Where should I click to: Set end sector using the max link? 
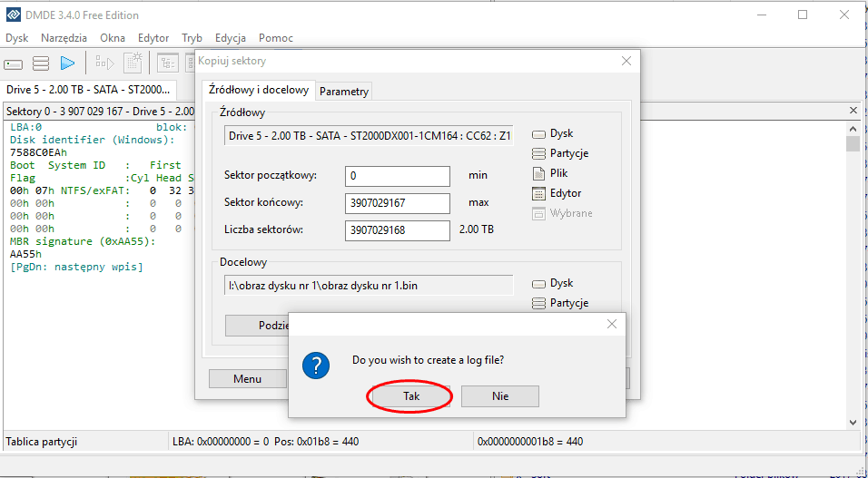pos(478,202)
